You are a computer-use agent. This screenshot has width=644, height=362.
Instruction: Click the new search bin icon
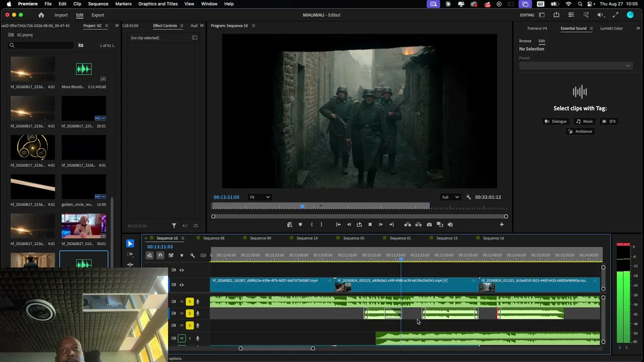pos(80,45)
